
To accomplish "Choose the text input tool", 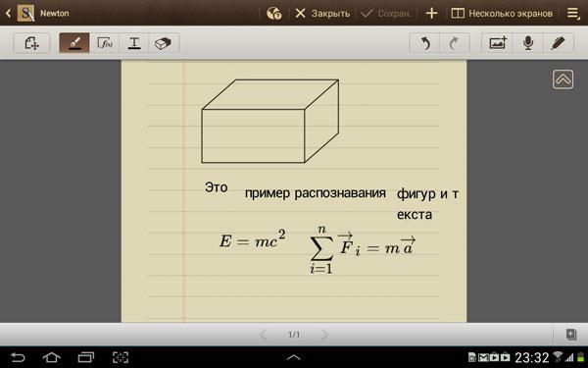I will pyautogui.click(x=134, y=43).
